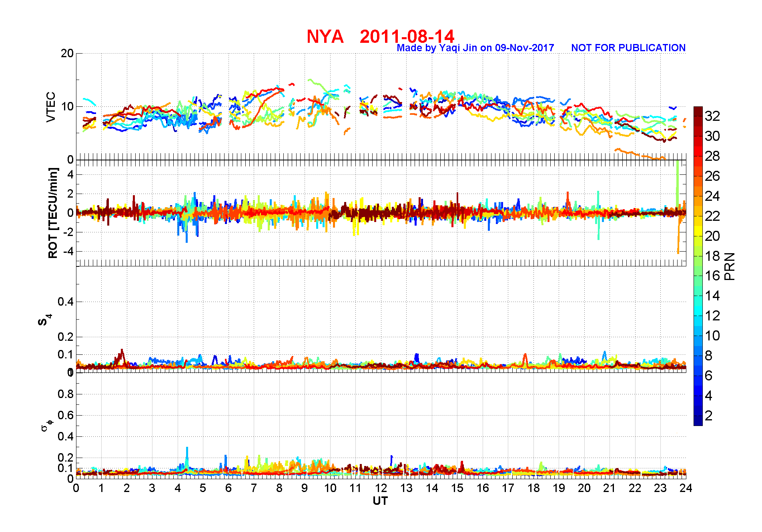The image size is (762, 532).
Task: Click colorbar tick label '24'
Action: coord(712,196)
